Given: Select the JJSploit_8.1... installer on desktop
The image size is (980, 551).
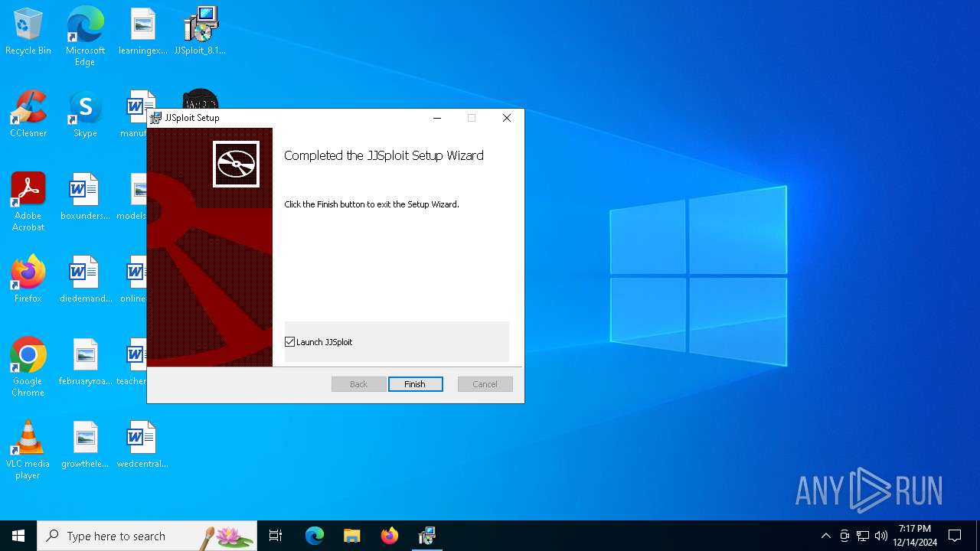Looking at the screenshot, I should tap(200, 32).
